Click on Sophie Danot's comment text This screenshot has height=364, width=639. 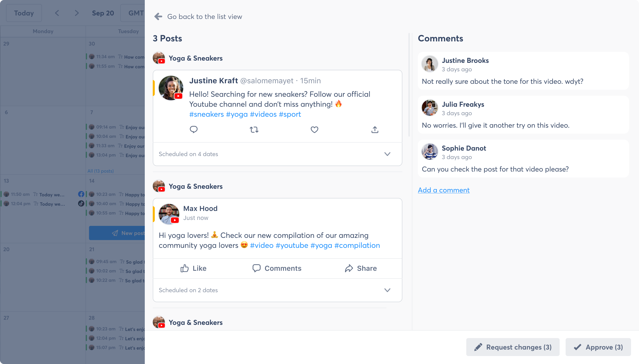(495, 169)
